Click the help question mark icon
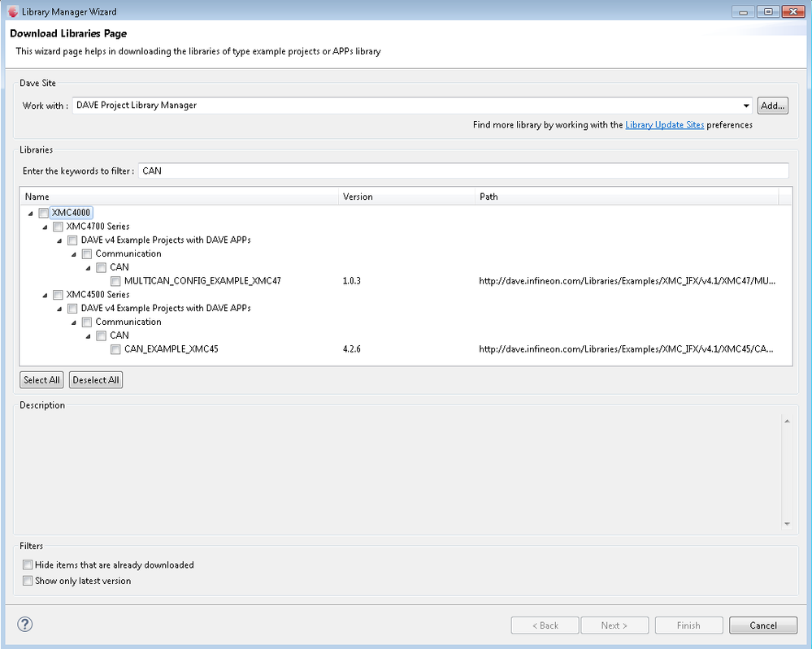This screenshot has height=649, width=812. [25, 625]
